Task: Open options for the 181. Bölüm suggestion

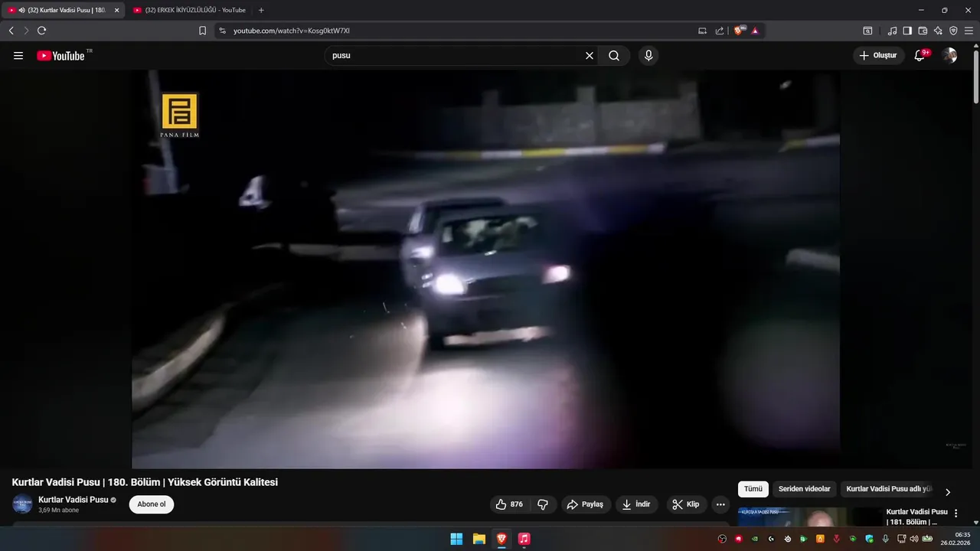Action: 955,514
